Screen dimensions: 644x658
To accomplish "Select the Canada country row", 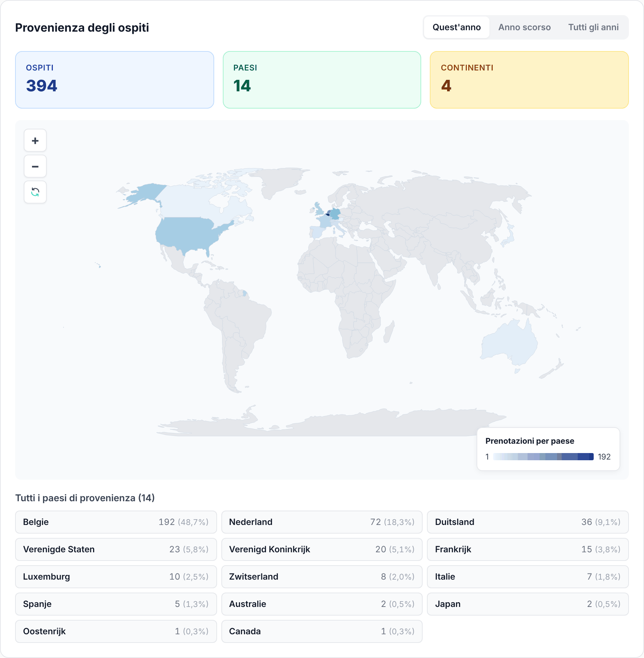I will (322, 631).
